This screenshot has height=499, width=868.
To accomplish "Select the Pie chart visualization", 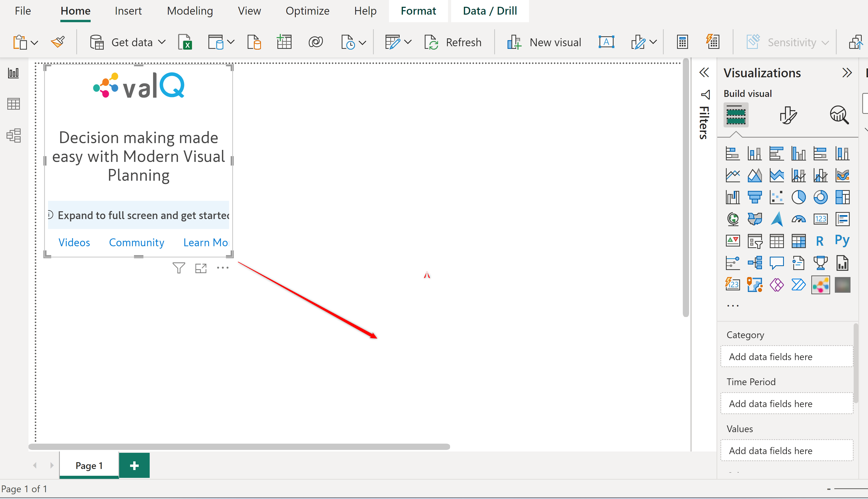I will [x=799, y=197].
